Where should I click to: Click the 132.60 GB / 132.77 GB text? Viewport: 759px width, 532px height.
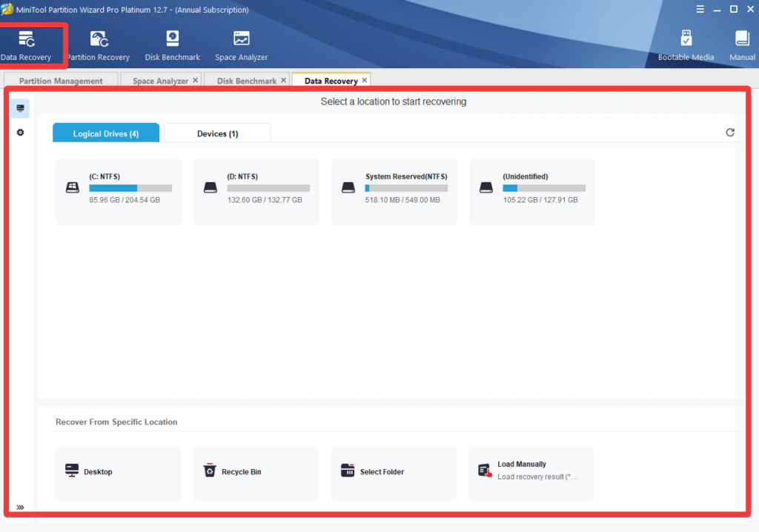click(265, 200)
